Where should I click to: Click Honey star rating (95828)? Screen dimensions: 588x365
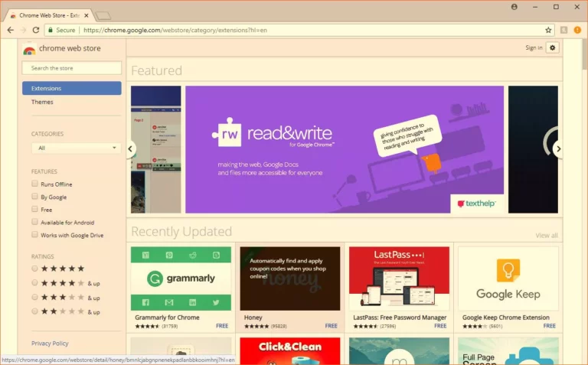[x=266, y=326]
